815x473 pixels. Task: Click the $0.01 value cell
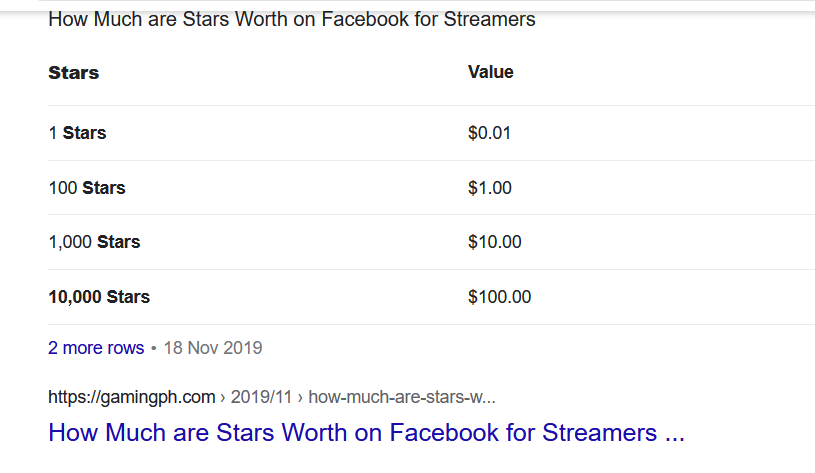[x=490, y=133]
